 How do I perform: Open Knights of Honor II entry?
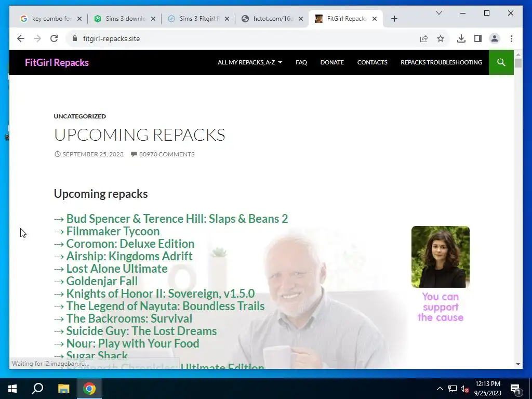click(160, 294)
